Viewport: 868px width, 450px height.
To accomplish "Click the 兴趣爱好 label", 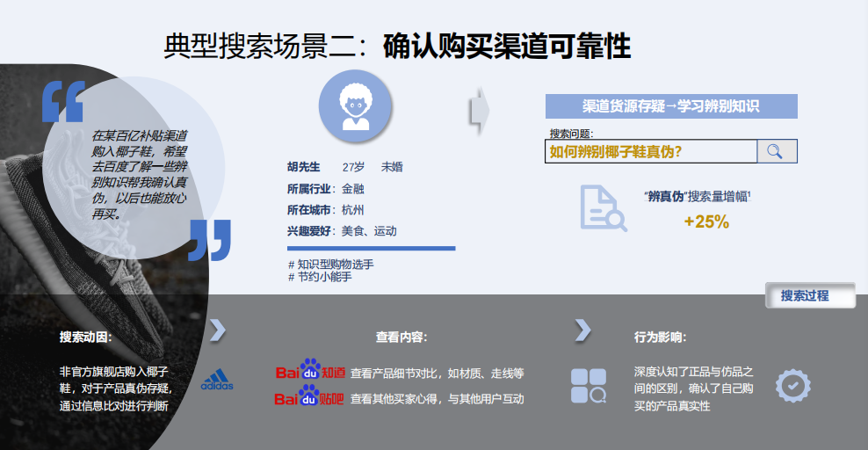I will point(309,231).
